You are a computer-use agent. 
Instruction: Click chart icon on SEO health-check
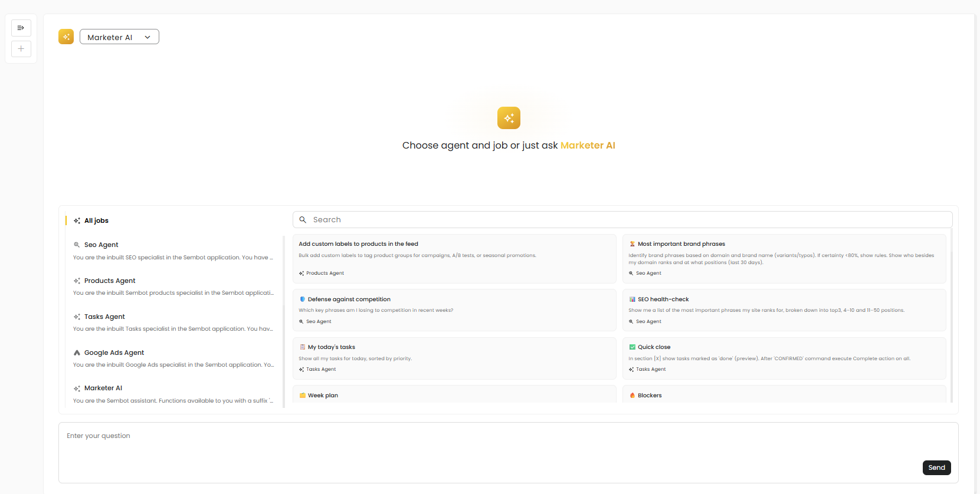tap(632, 299)
